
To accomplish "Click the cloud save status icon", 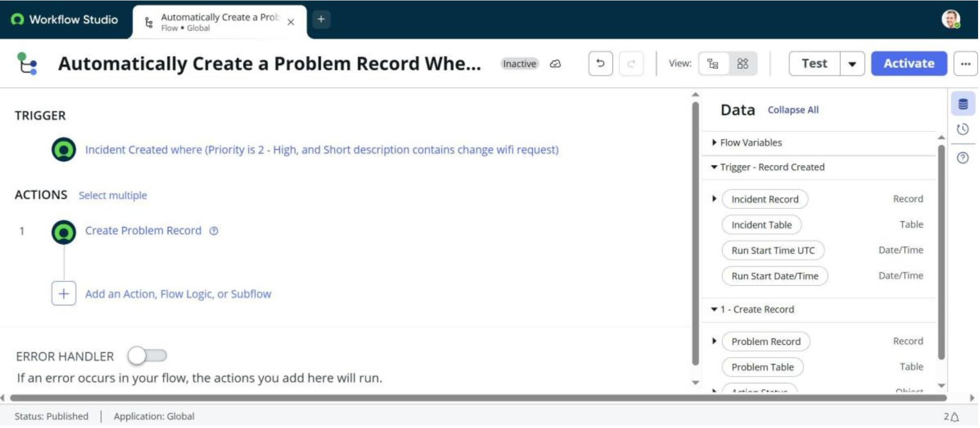I will [555, 63].
